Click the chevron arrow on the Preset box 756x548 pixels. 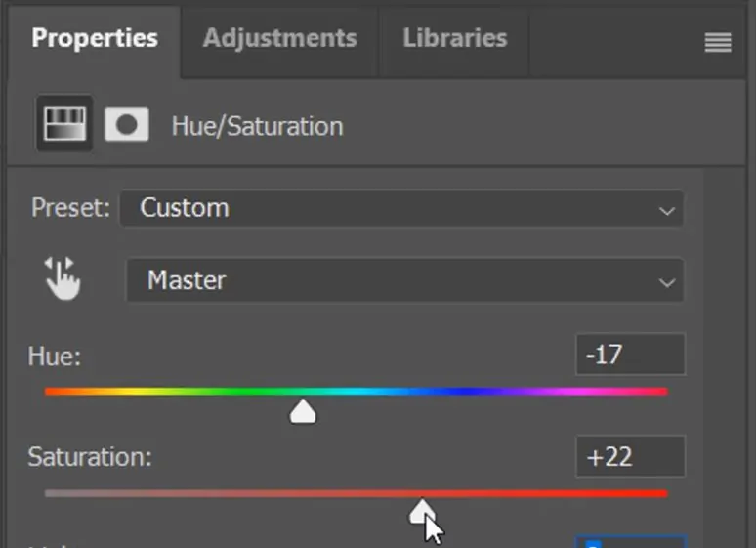[x=667, y=211]
